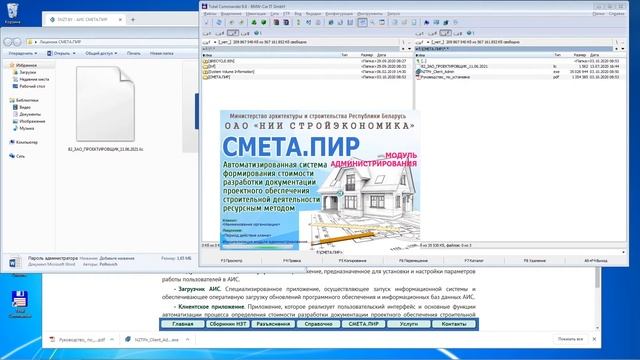Open the Вид menu in Total Commander

[x=298, y=14]
